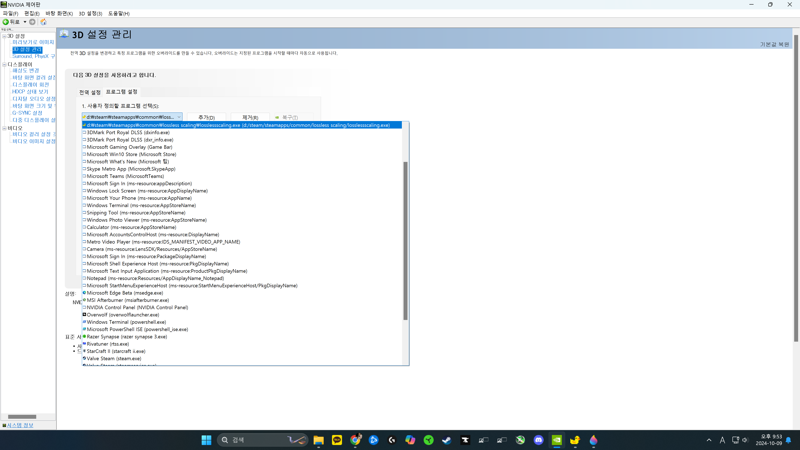Open 비디오 컬러 설정 in sidebar
Viewport: 800px width, 450px height.
[x=34, y=134]
